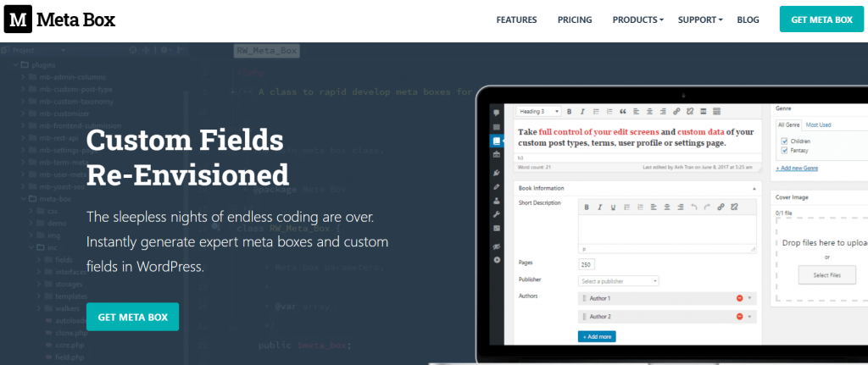Click align right in main editor toolbar
The width and height of the screenshot is (868, 365).
[x=663, y=112]
